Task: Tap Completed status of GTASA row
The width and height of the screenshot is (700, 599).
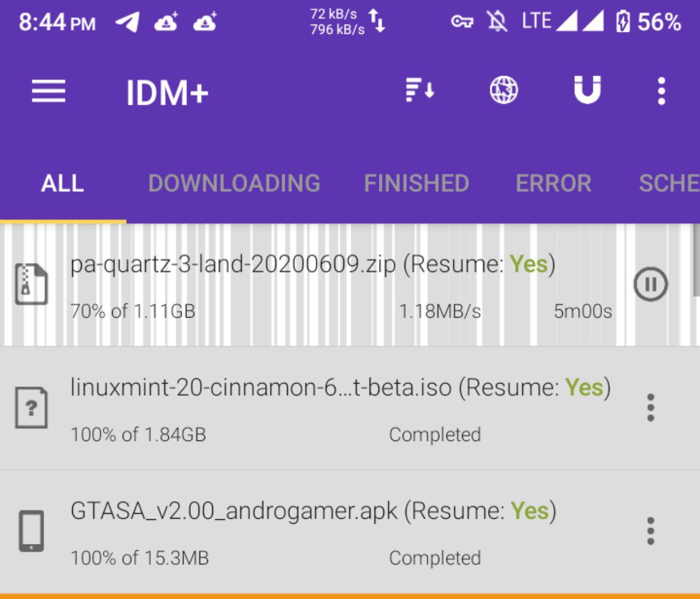Action: 435,558
